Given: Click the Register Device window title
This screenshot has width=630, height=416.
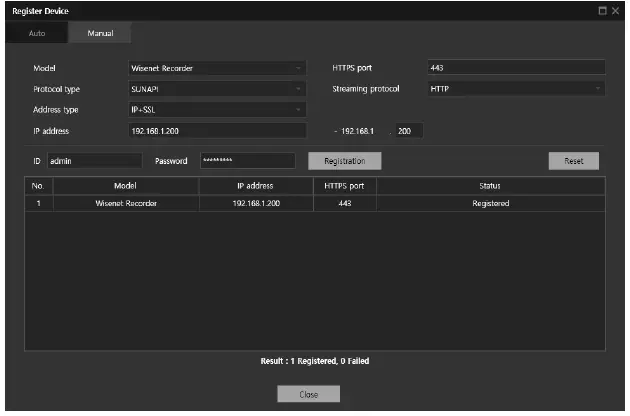Looking at the screenshot, I should pos(40,11).
